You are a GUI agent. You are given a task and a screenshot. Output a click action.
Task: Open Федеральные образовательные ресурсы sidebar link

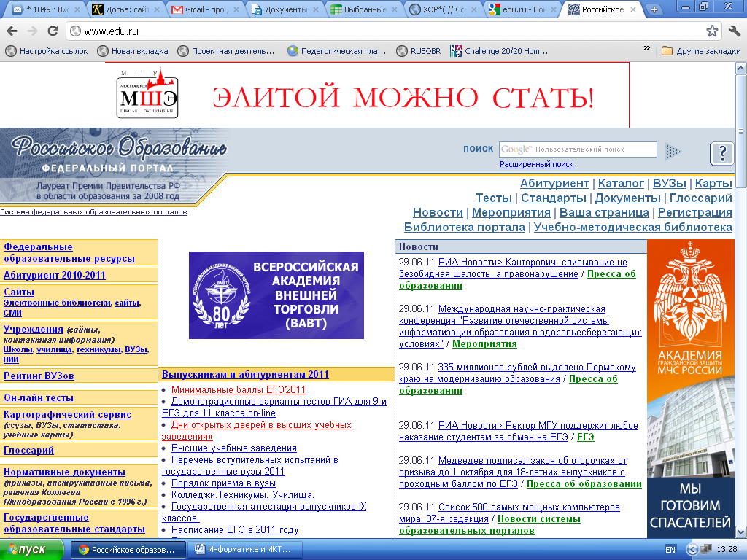pos(69,253)
